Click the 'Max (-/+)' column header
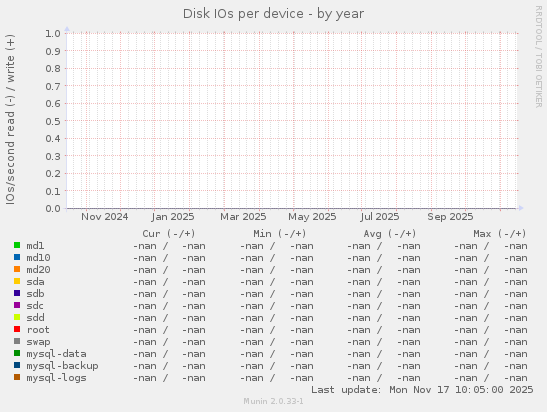 tap(500, 233)
